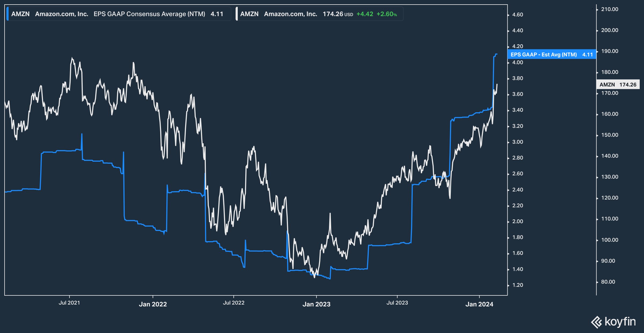This screenshot has height=333, width=644.
Task: Select the AMZN 174.26 USD price legend
Action: click(x=319, y=14)
